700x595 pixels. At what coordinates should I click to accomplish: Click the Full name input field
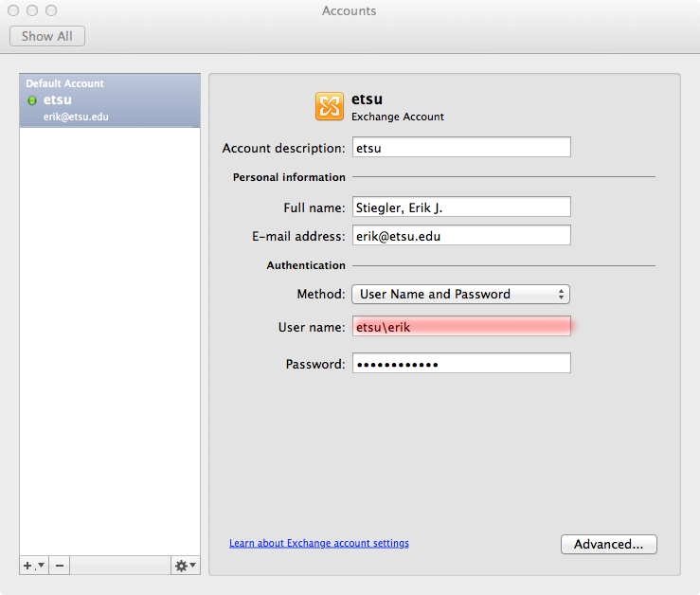pyautogui.click(x=461, y=207)
